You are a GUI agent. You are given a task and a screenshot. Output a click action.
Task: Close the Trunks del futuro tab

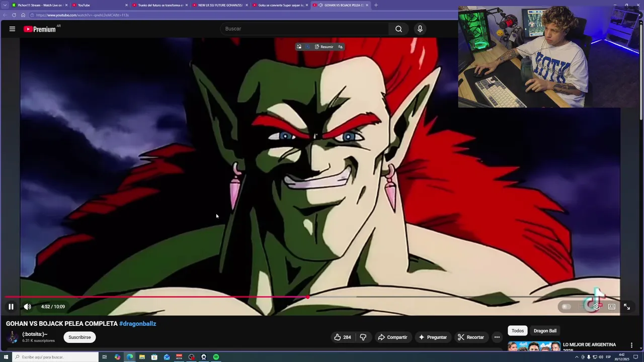pos(187,5)
